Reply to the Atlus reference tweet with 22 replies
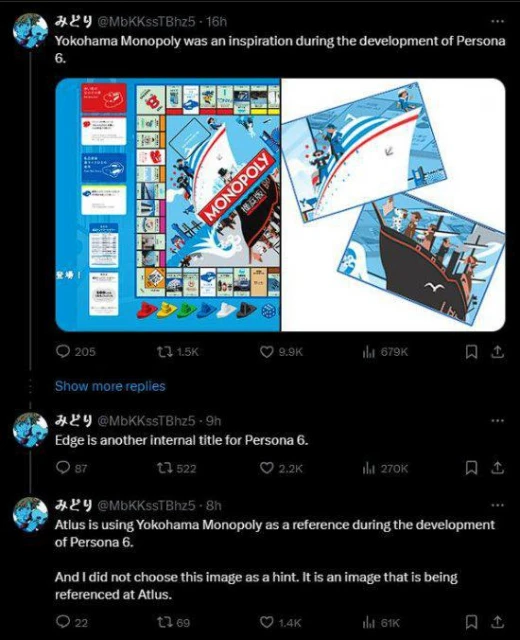 63,622
